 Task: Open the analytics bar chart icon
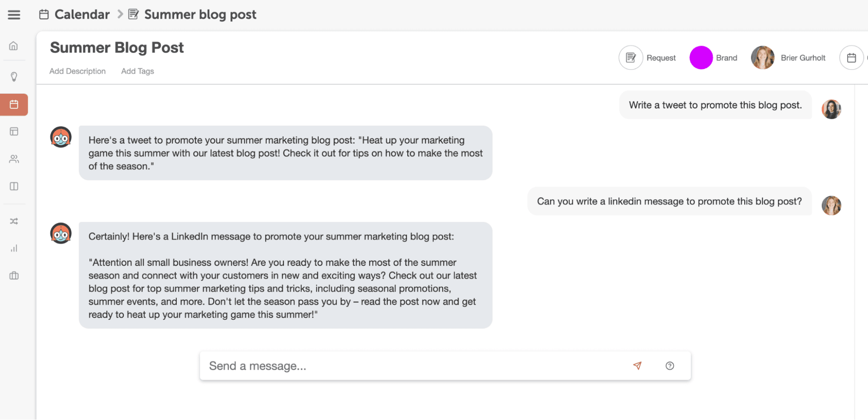(14, 248)
